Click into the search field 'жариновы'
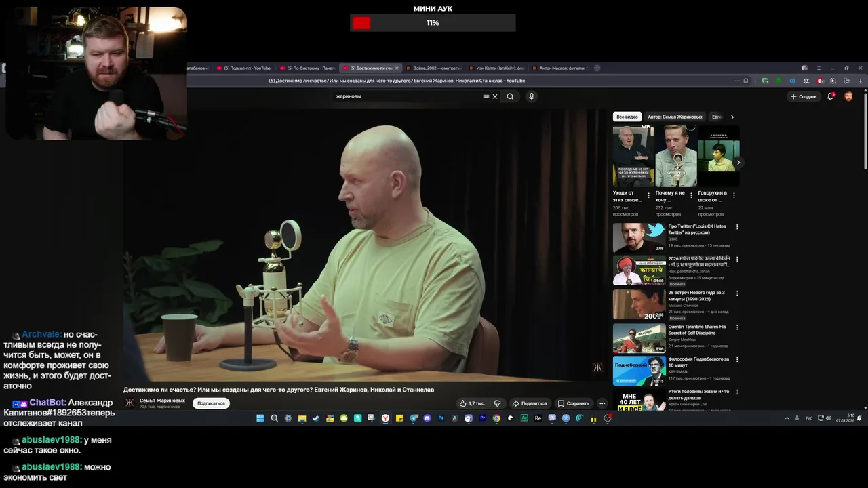This screenshot has height=488, width=868. pyautogui.click(x=407, y=96)
